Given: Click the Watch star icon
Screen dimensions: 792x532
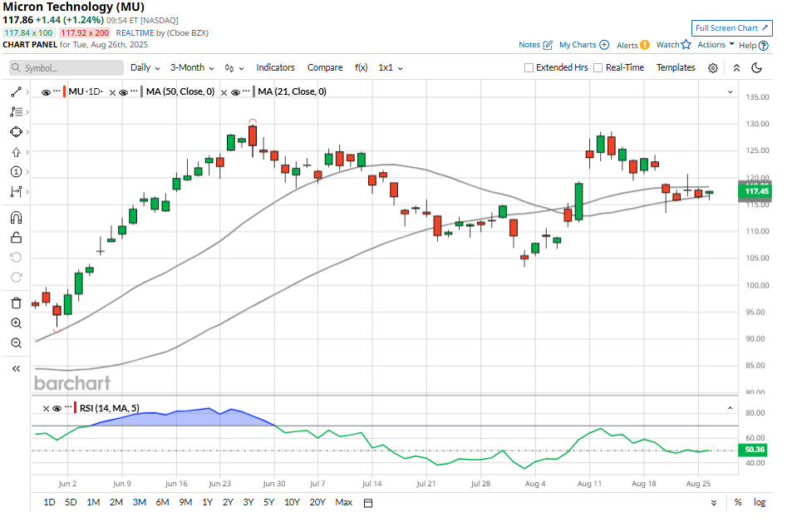Looking at the screenshot, I should (686, 44).
